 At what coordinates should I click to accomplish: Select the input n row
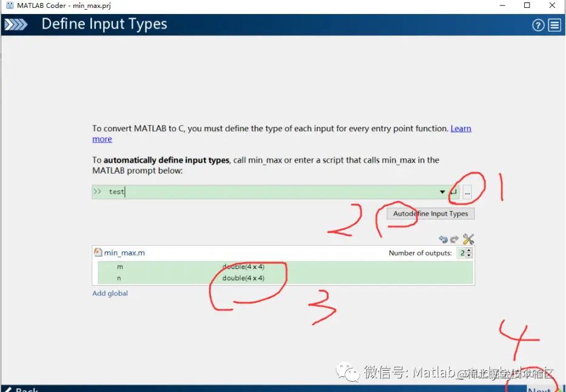[x=285, y=278]
